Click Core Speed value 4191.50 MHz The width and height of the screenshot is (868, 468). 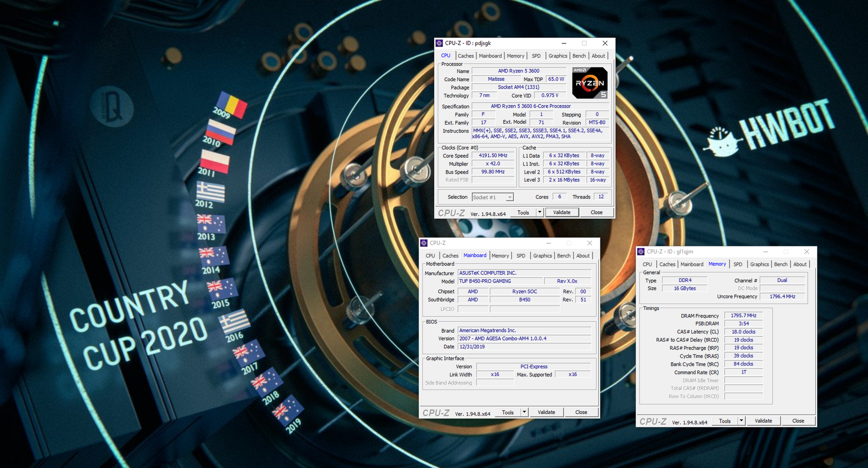pyautogui.click(x=493, y=156)
